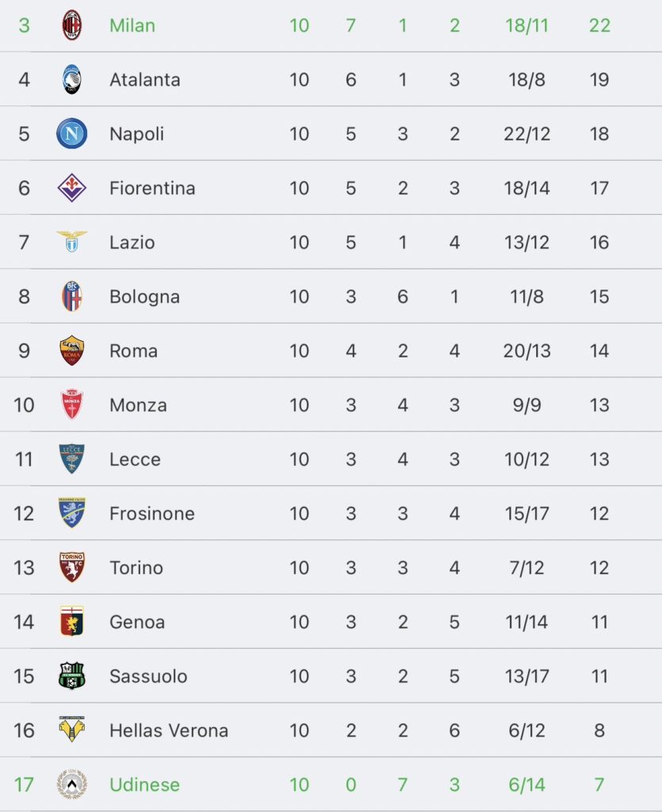Click the Fiorentina purple crest
Image resolution: width=662 pixels, height=812 pixels.
tap(72, 188)
